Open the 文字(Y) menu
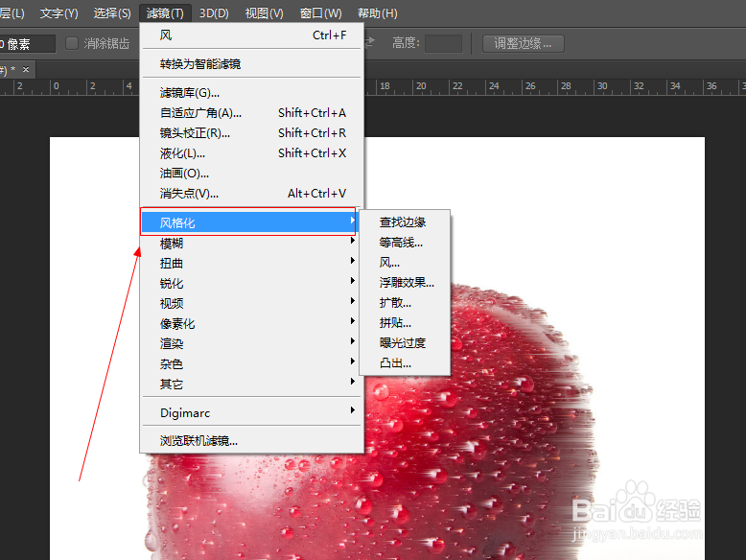The height and width of the screenshot is (560, 746). click(59, 12)
